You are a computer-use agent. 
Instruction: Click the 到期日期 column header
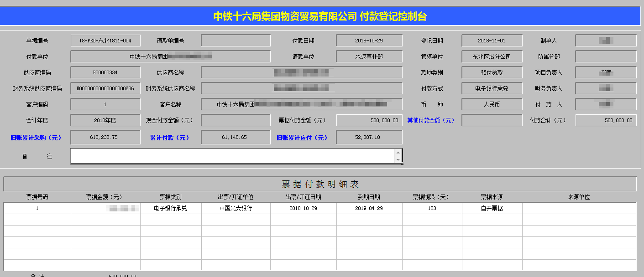pyautogui.click(x=369, y=197)
